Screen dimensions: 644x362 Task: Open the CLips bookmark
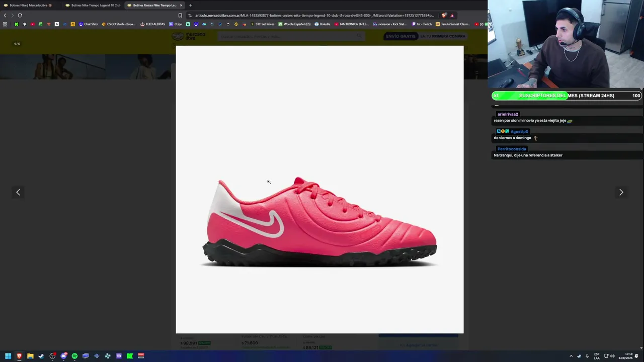[x=176, y=24]
